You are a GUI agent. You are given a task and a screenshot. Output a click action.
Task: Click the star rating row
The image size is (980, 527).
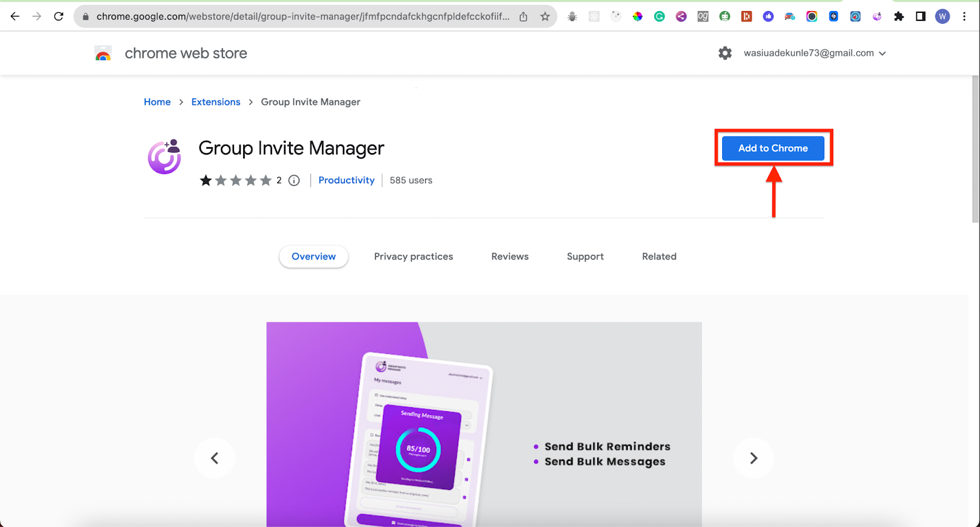coord(235,180)
